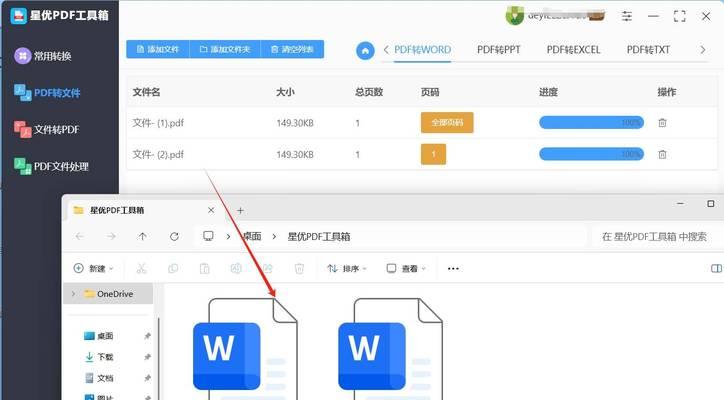
Task: Click the Share icon in Explorer toolbar
Action: click(268, 268)
